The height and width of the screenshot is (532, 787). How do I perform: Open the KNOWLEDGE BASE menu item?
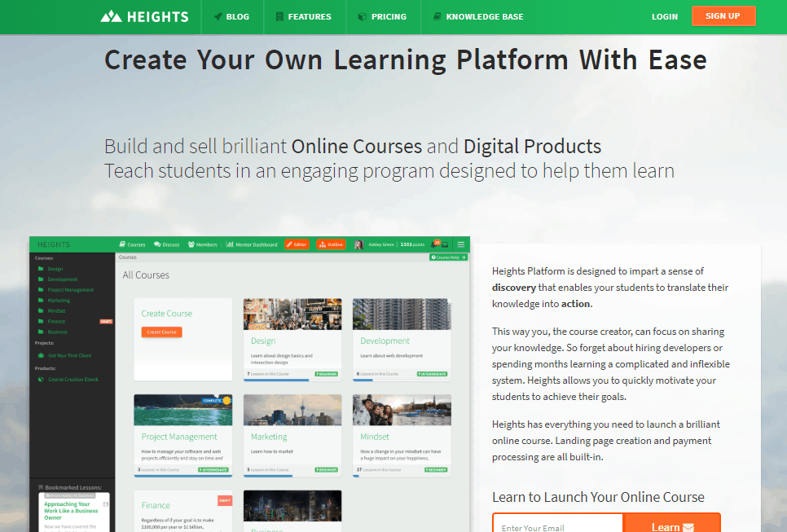click(x=477, y=16)
